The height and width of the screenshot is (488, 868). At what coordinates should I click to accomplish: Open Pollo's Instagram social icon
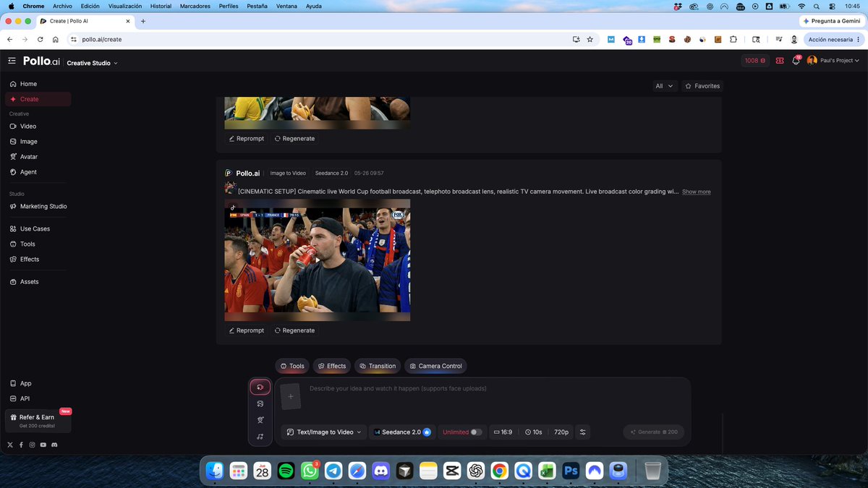(x=32, y=445)
